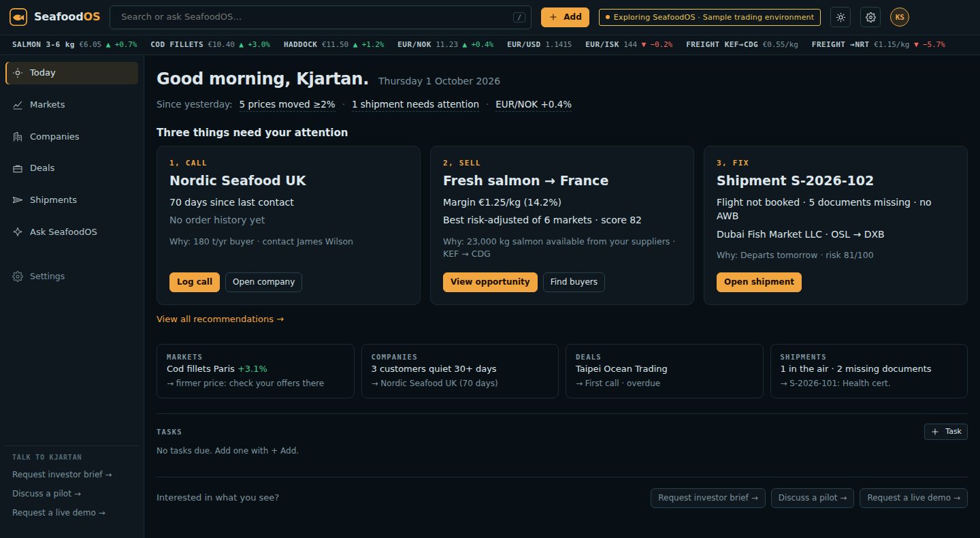Open the Companies 3 customers quiet card
This screenshot has width=980, height=538.
(460, 371)
